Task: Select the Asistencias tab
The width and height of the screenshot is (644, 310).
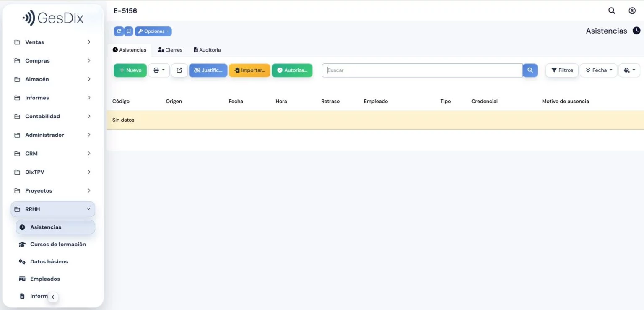Action: click(x=130, y=50)
